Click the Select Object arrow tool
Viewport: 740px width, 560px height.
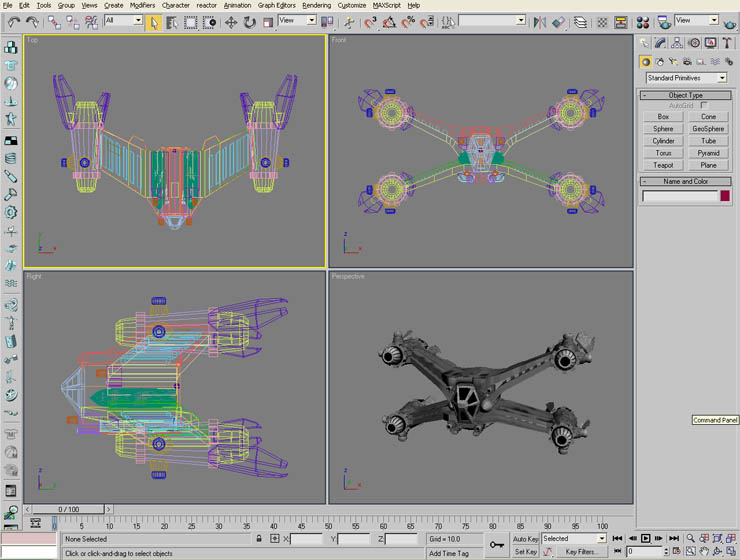pos(155,21)
